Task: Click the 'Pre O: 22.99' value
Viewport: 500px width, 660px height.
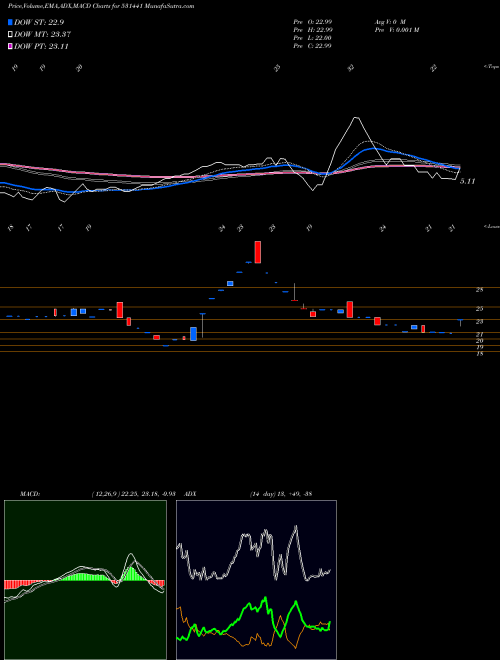Action: tap(313, 21)
